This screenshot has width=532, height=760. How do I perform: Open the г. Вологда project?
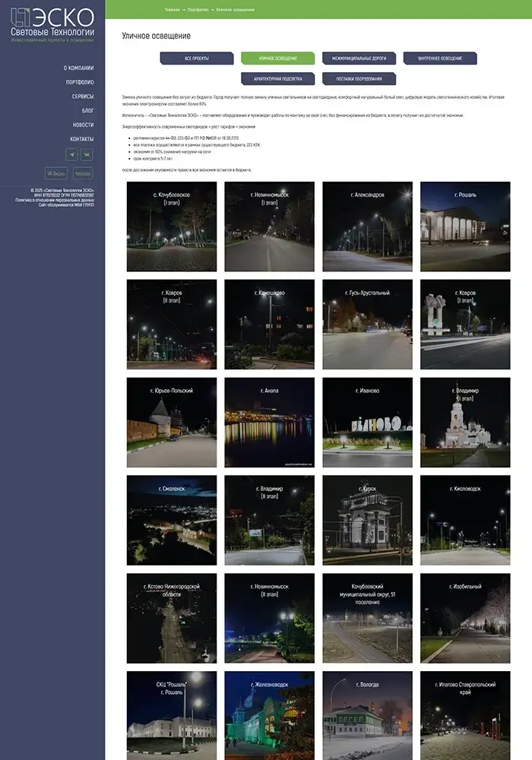[367, 716]
